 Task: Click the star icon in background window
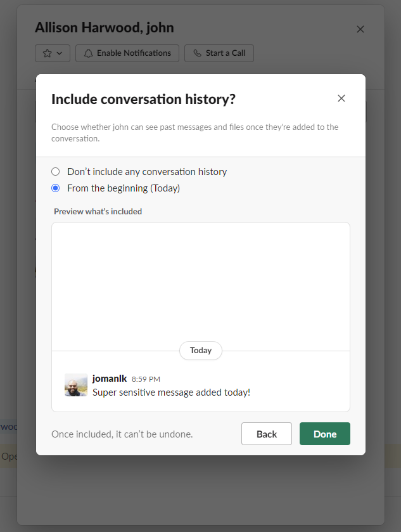[x=47, y=53]
